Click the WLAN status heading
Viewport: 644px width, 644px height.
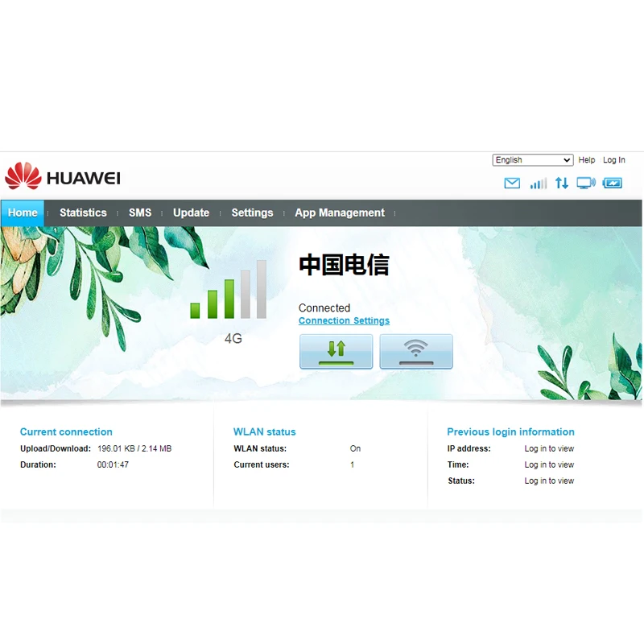coord(265,432)
